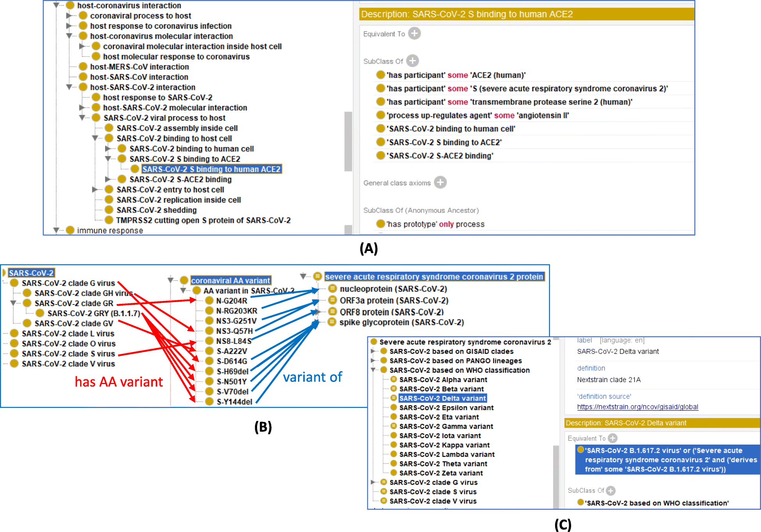
Task: Select SARS-CoV-2 S binding to human ACE2
Action: (x=211, y=169)
